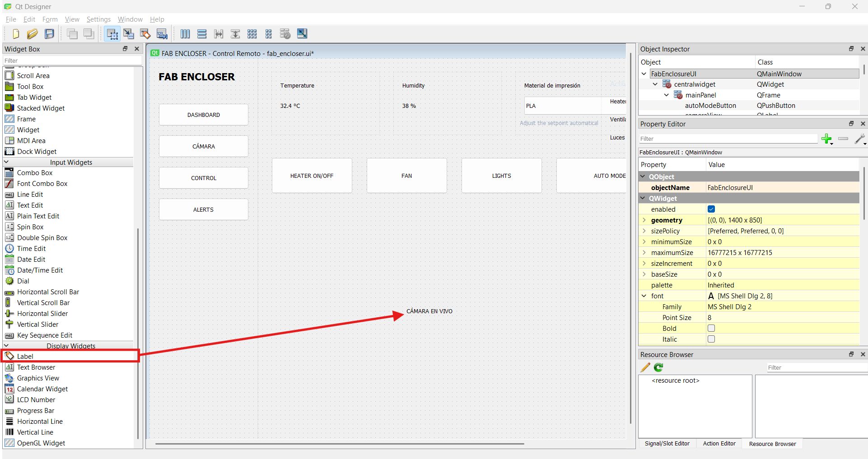Float the Property Editor panel

pos(851,124)
